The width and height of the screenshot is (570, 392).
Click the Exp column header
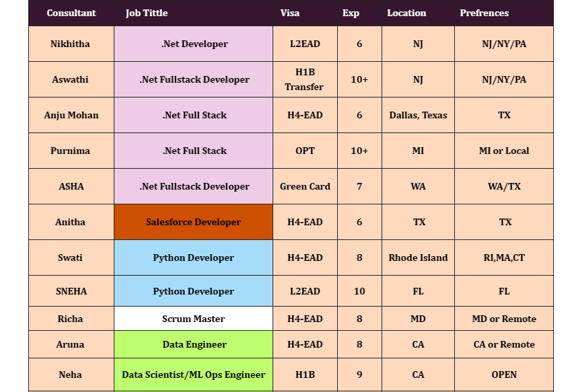[x=350, y=13]
